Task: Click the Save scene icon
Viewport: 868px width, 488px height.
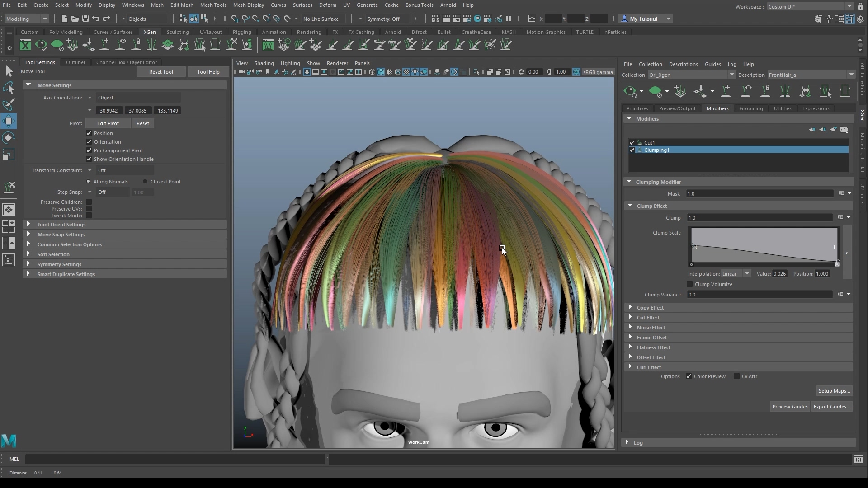Action: click(x=85, y=19)
